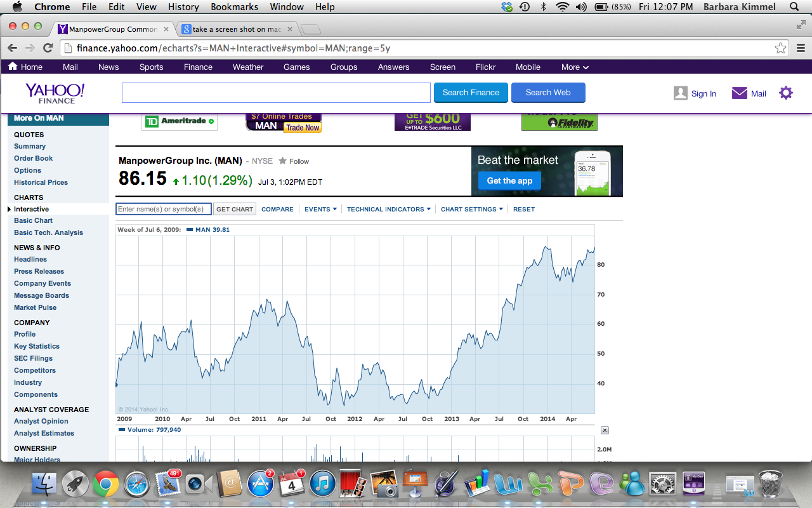
Task: Open Spotlight search magnifier
Action: click(794, 7)
